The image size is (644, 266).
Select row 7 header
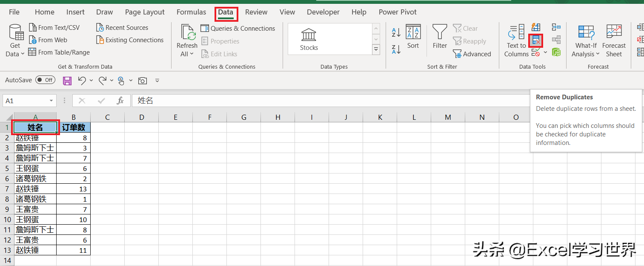(7, 189)
